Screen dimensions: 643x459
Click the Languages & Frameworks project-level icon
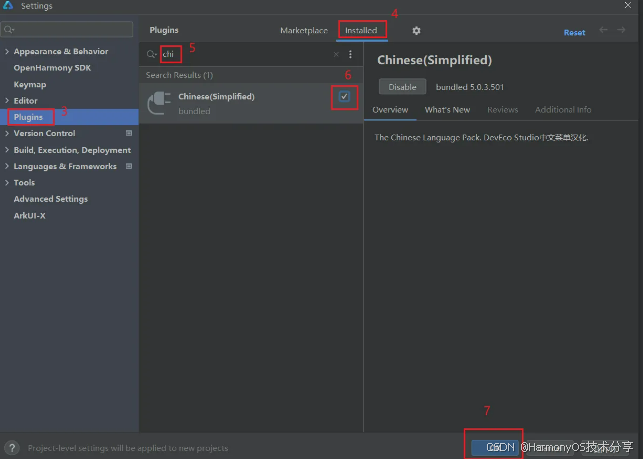coord(129,166)
